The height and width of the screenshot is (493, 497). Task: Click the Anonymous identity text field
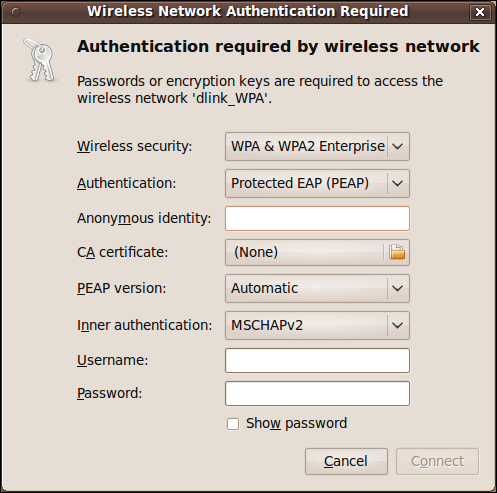click(317, 218)
